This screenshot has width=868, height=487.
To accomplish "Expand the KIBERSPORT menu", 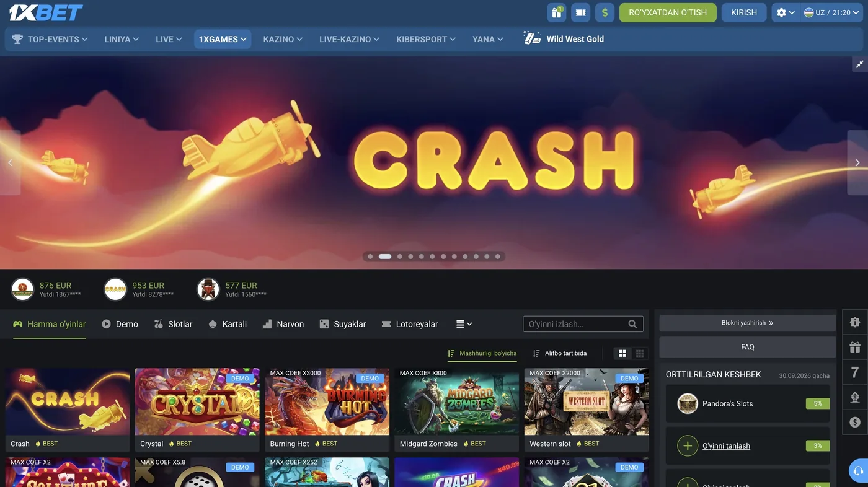I will (x=426, y=39).
